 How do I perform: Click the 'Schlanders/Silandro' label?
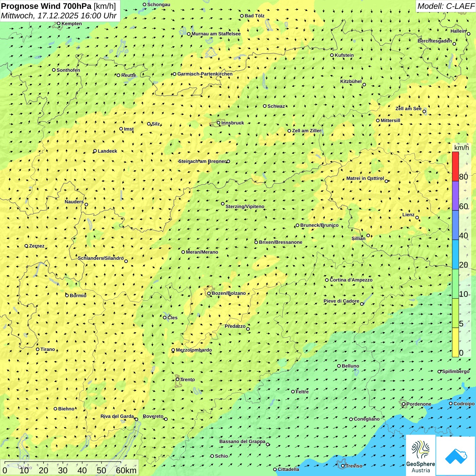click(101, 258)
